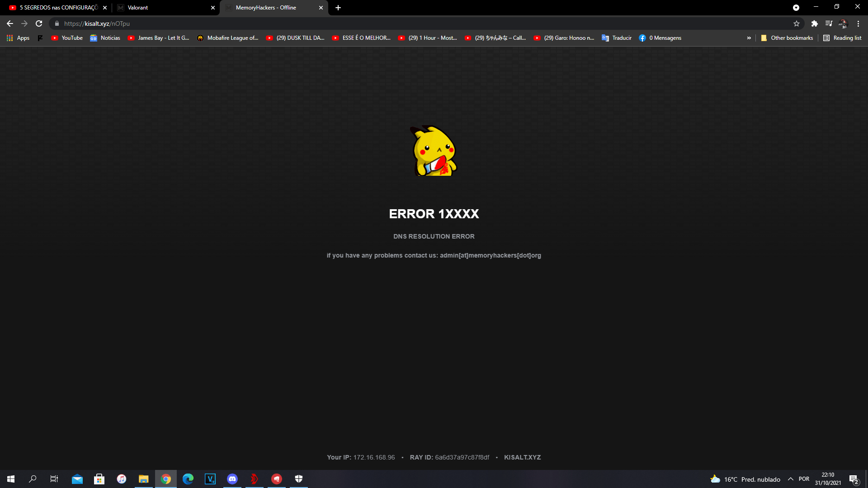
Task: Open the ESSE É O MELHOR... bookmark
Action: (x=361, y=38)
